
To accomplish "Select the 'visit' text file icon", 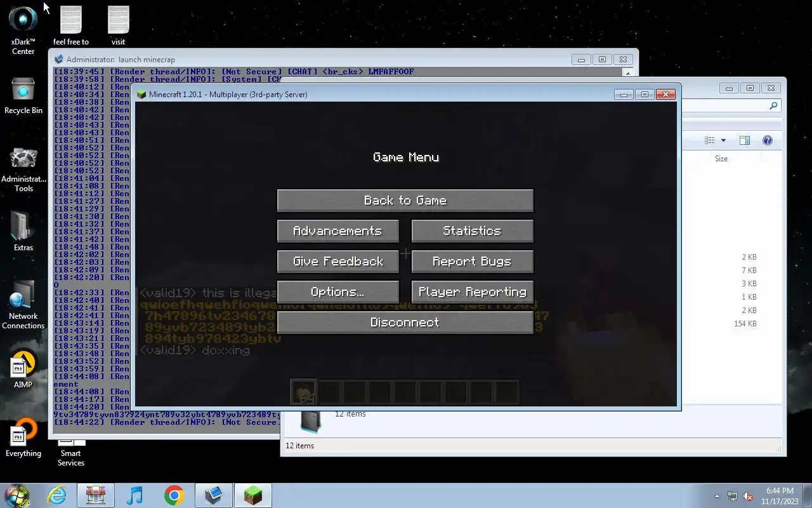I will [119, 25].
